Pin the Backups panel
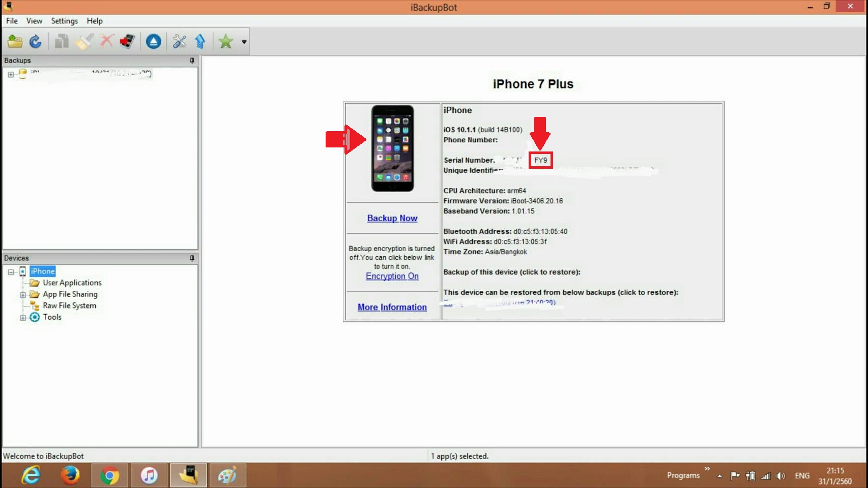 pyautogui.click(x=192, y=60)
